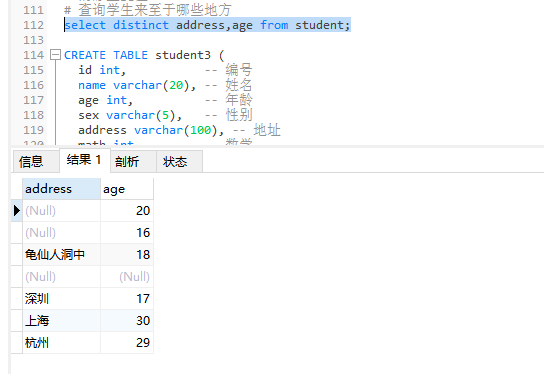
Task: Click the age cell showing 30
Action: pyautogui.click(x=127, y=321)
